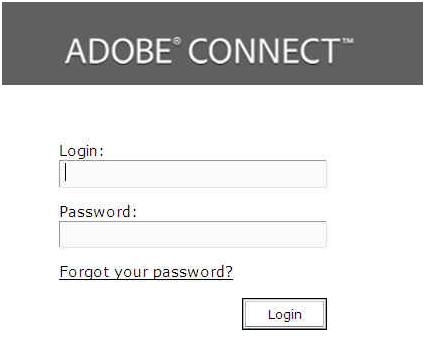Screen dimensions: 425x364
Task: Click the word CONNECT in the header
Action: pyautogui.click(x=264, y=51)
